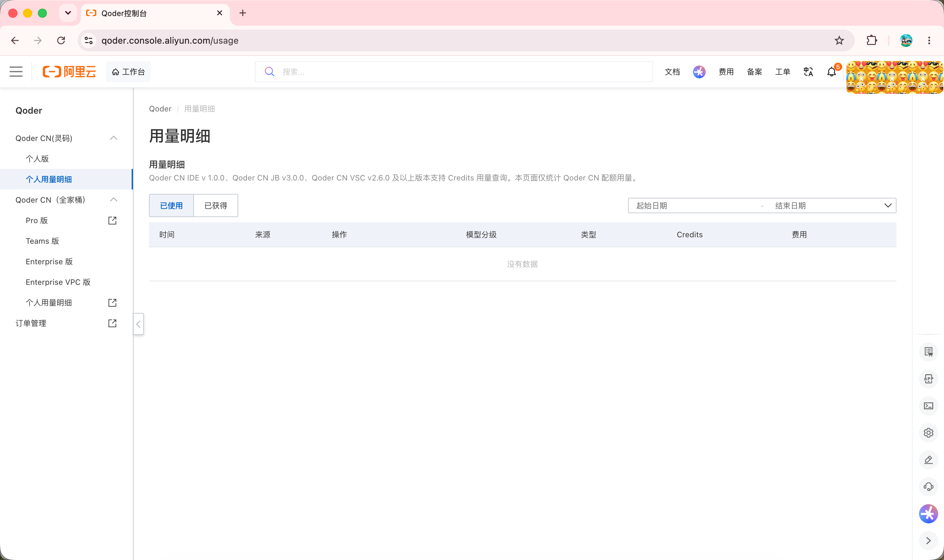Open Teams 版 in the sidebar
Screen dimensions: 944x560
click(42, 241)
